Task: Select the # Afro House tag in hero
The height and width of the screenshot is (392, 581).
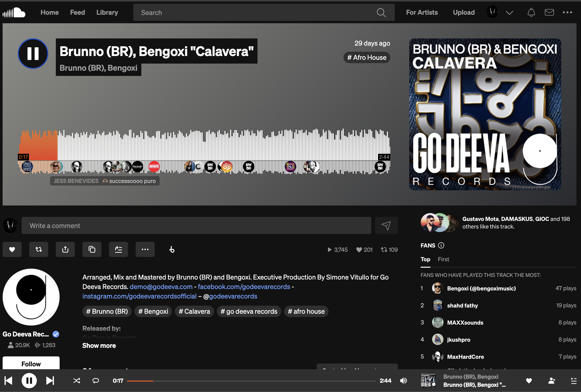Action: point(367,57)
